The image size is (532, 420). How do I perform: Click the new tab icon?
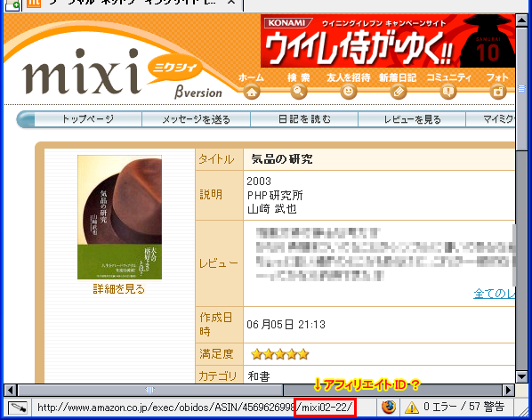coord(12,5)
